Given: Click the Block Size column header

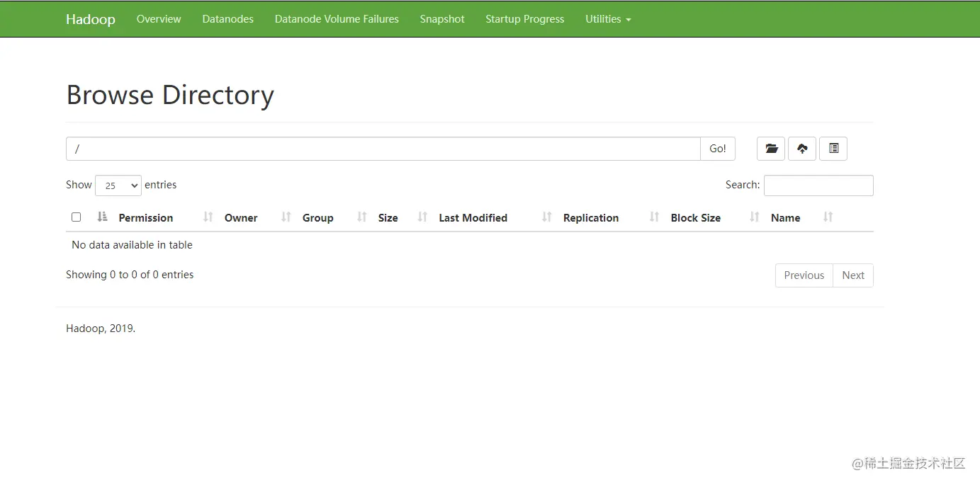Looking at the screenshot, I should coord(696,218).
